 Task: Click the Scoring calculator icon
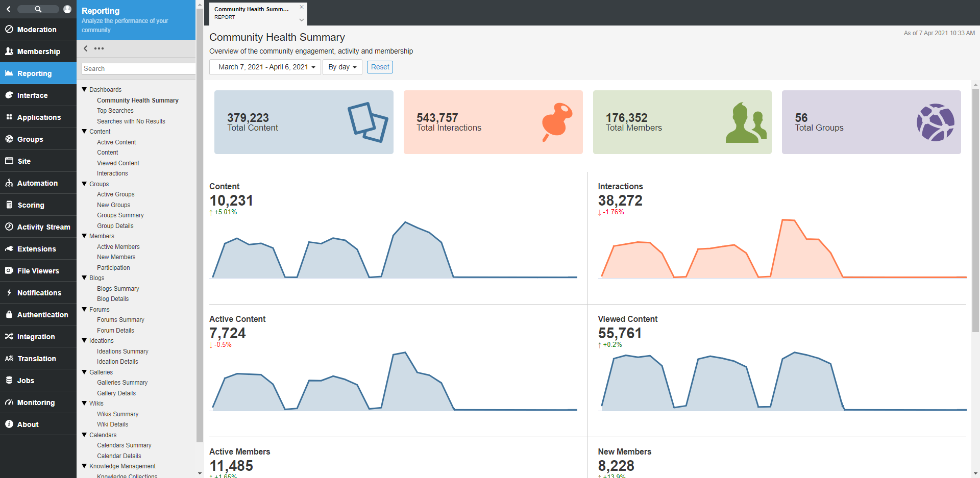click(9, 205)
